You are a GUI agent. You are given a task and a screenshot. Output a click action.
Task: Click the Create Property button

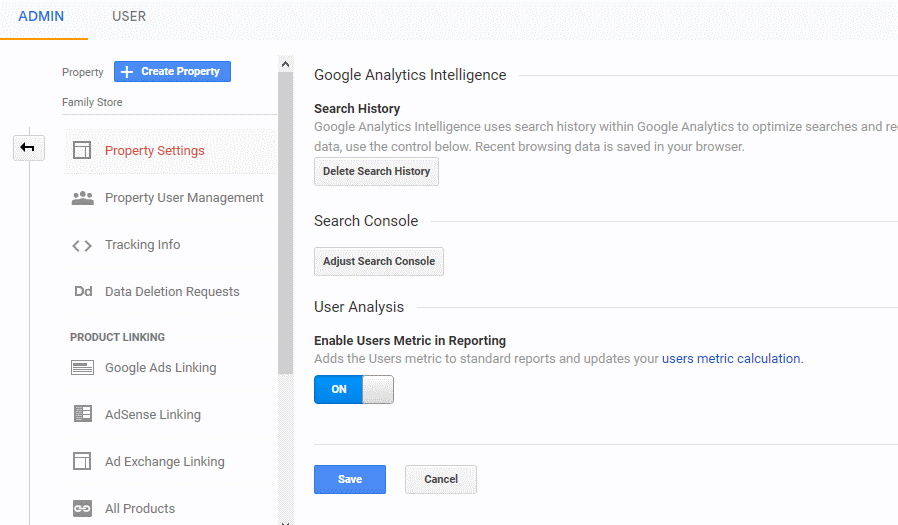click(172, 72)
